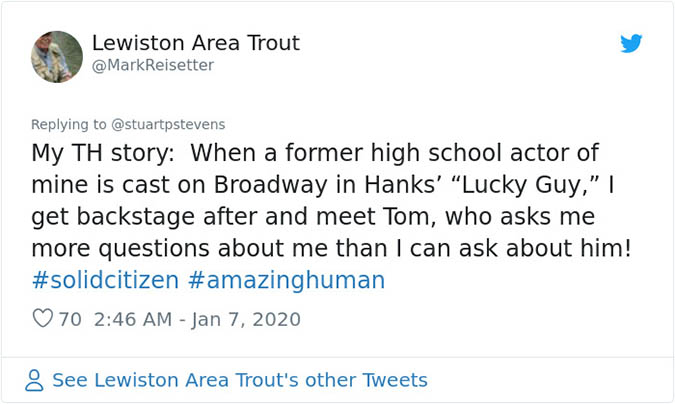This screenshot has width=675, height=404.
Task: Click the Twitter bird logo
Action: coord(631,44)
